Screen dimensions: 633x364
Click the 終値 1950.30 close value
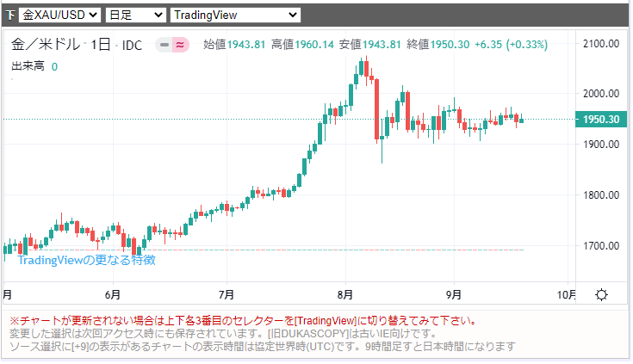(x=438, y=45)
